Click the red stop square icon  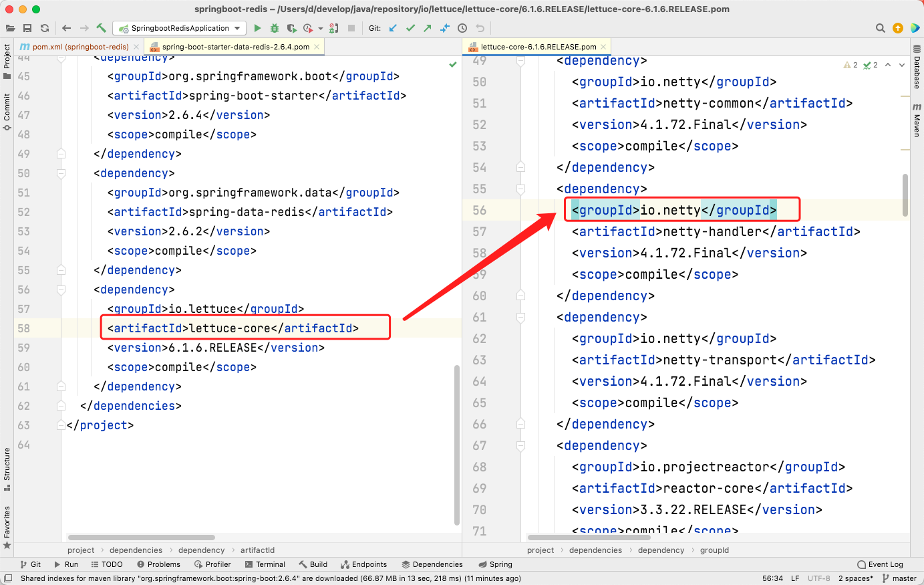(x=351, y=28)
